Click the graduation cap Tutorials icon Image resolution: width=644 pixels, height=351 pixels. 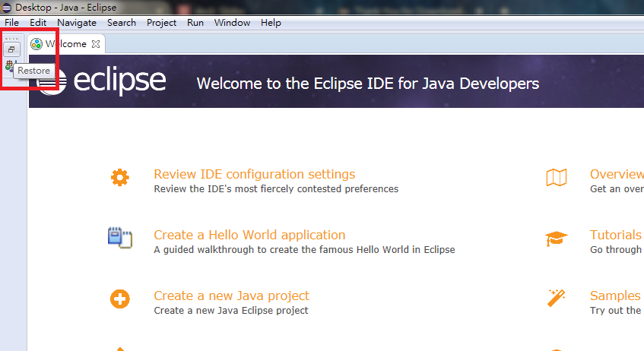tap(556, 238)
